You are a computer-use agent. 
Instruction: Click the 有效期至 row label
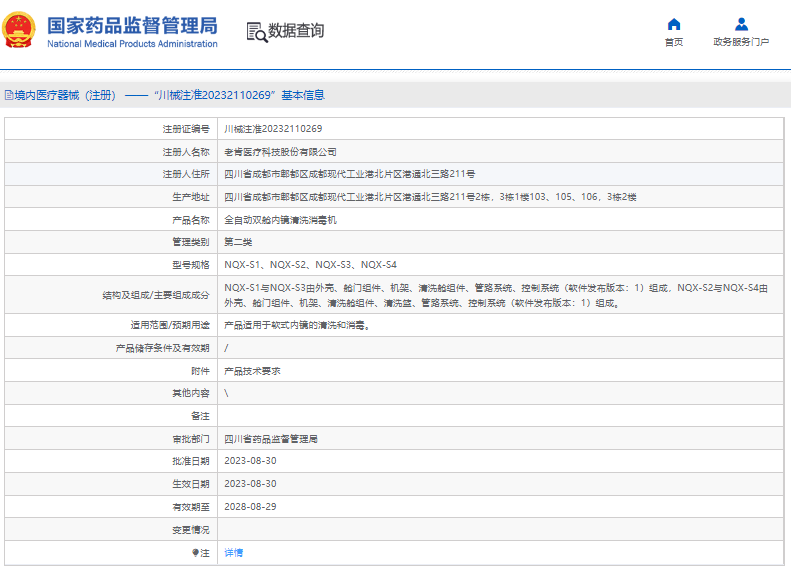(191, 507)
